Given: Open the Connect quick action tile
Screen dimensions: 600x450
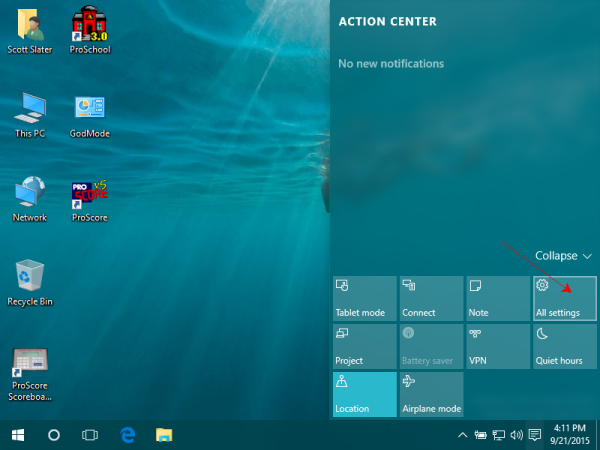Looking at the screenshot, I should [431, 298].
